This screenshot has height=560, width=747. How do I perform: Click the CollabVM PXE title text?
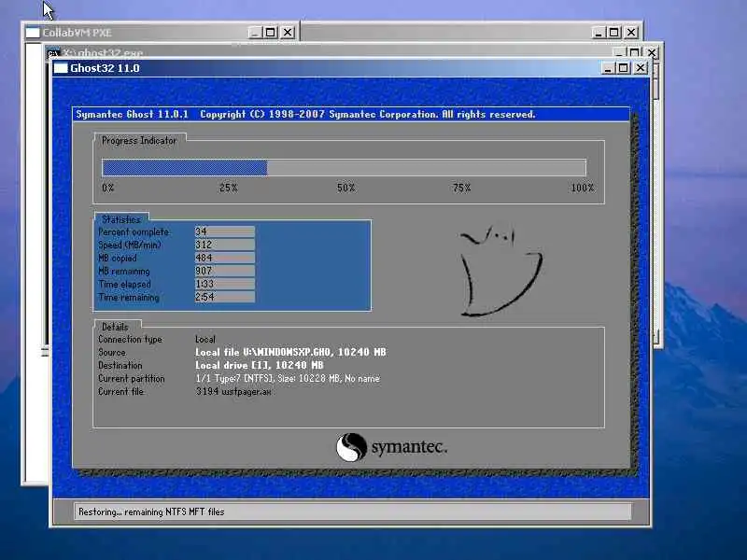78,33
